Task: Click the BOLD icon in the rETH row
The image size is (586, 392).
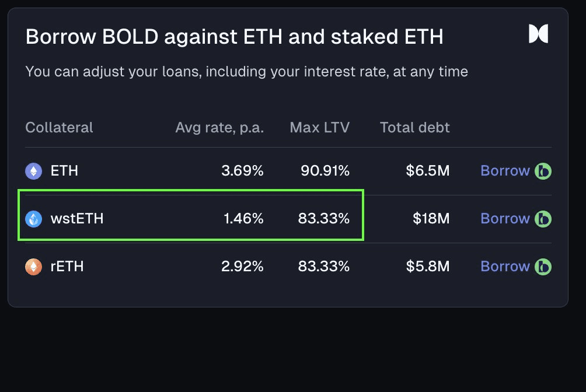Action: point(543,267)
